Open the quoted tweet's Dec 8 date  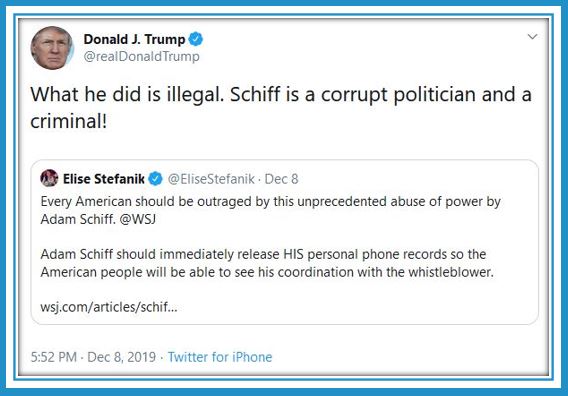(281, 179)
